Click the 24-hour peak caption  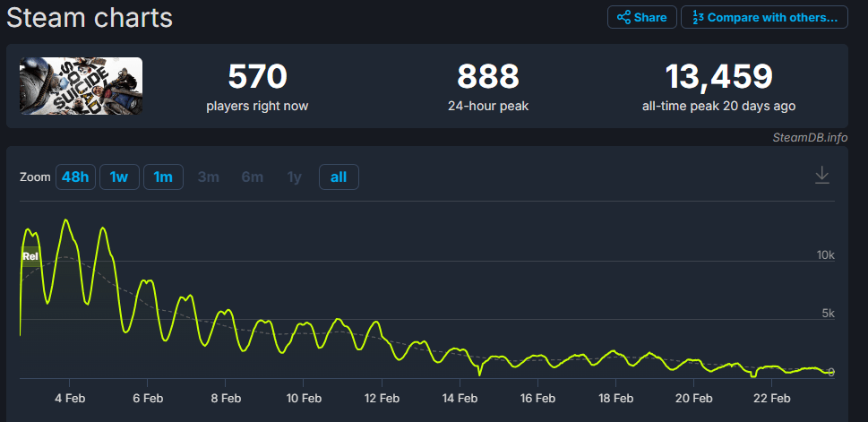coord(488,107)
